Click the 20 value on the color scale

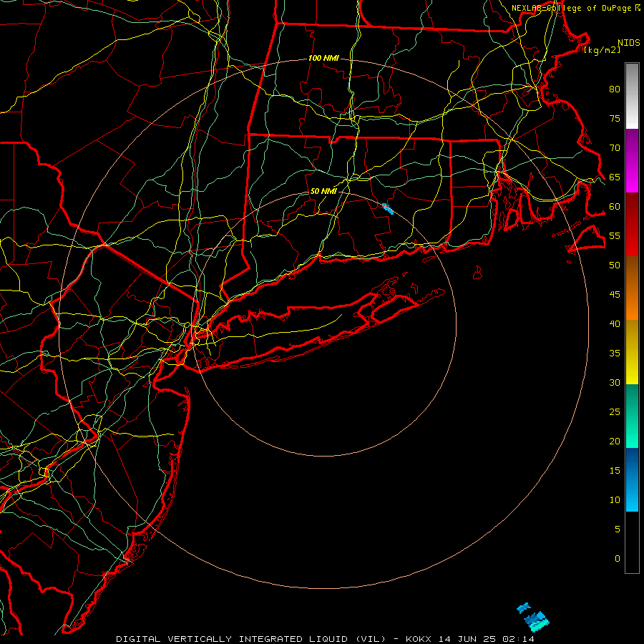click(x=615, y=441)
